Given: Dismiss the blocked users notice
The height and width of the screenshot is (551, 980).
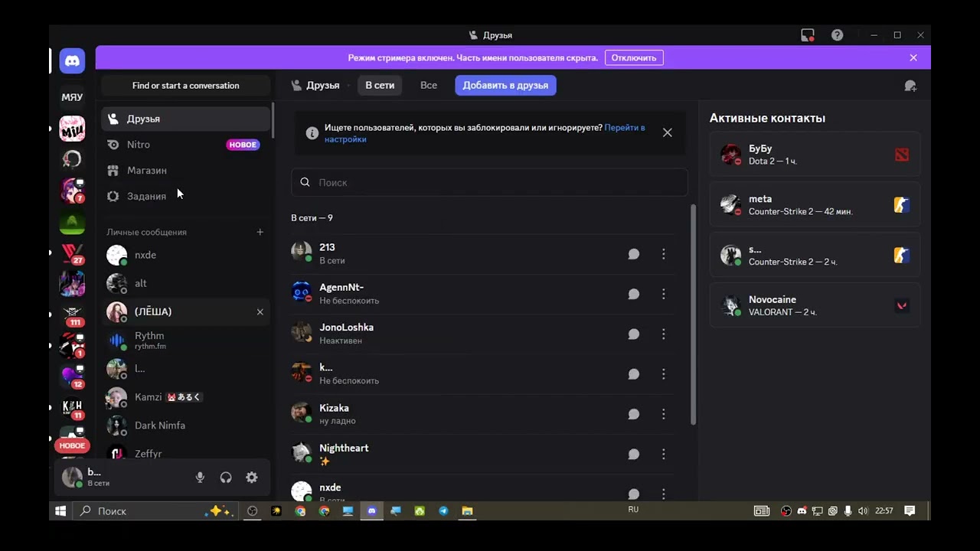Looking at the screenshot, I should (x=668, y=132).
